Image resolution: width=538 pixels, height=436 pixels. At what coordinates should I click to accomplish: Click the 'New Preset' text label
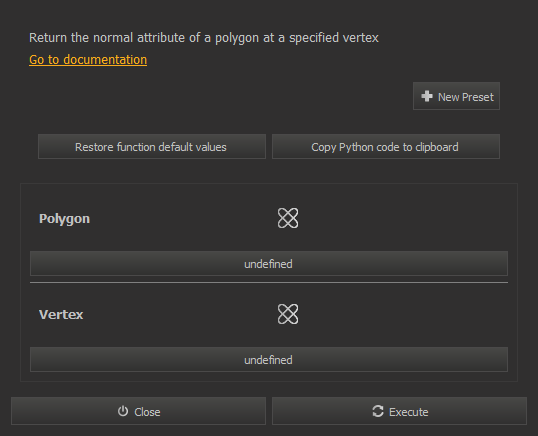click(466, 97)
